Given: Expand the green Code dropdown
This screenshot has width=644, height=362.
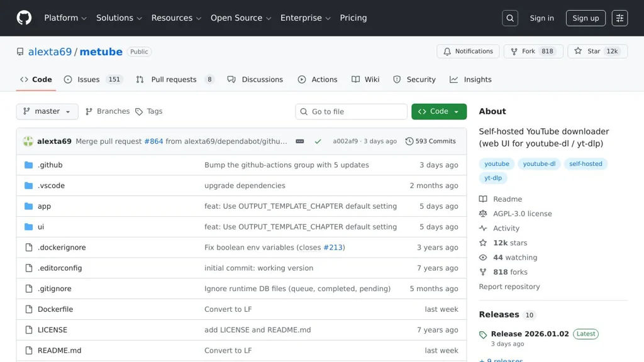Looking at the screenshot, I should (x=439, y=111).
